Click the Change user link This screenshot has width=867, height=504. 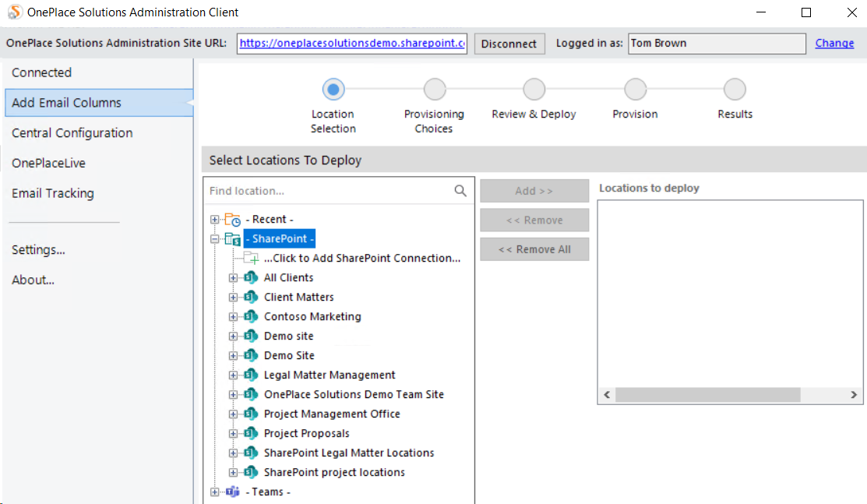834,43
